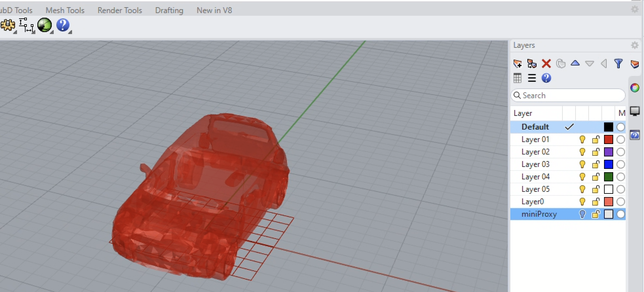Lock Layer 01 with padlock icon

click(596, 139)
